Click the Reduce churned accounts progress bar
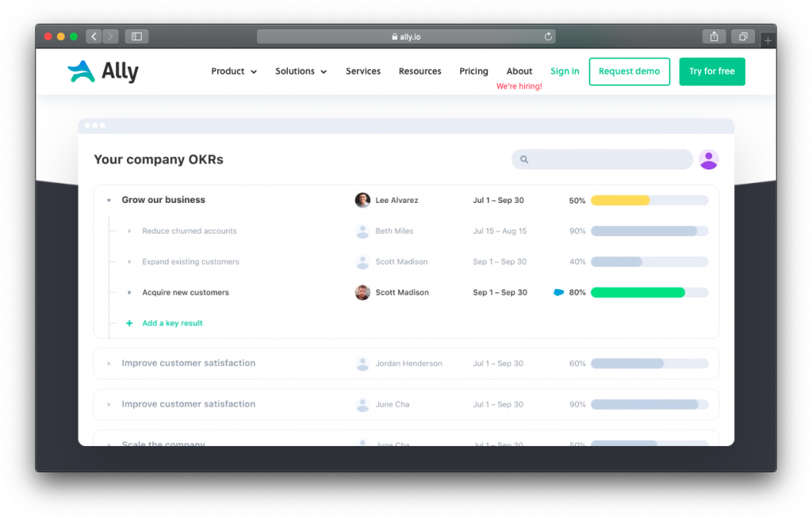Viewport: 812px width, 519px height. point(649,231)
